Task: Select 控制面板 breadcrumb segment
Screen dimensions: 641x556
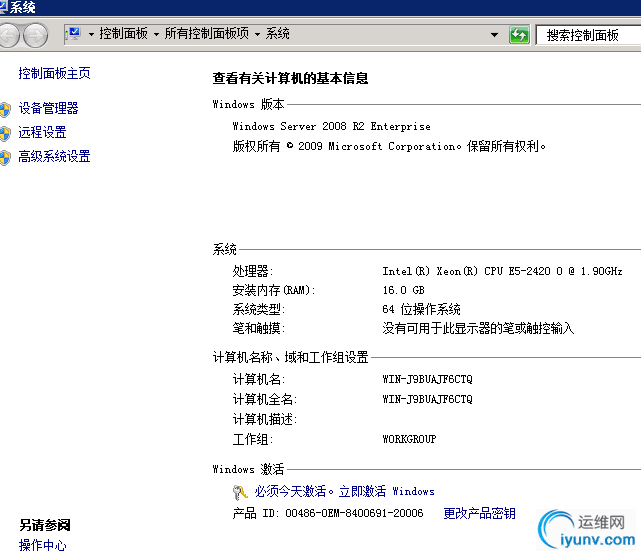Action: [x=123, y=34]
